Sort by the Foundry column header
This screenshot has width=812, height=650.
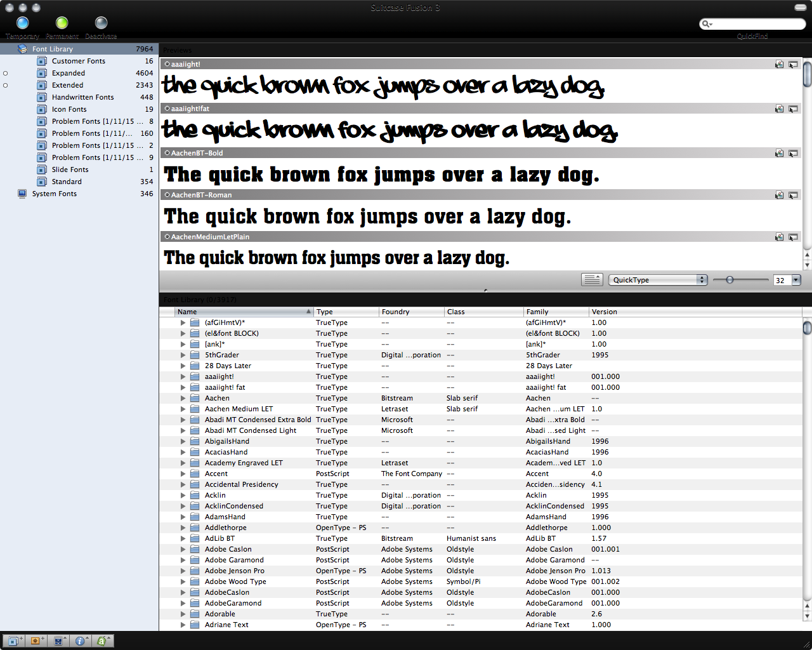pyautogui.click(x=411, y=312)
